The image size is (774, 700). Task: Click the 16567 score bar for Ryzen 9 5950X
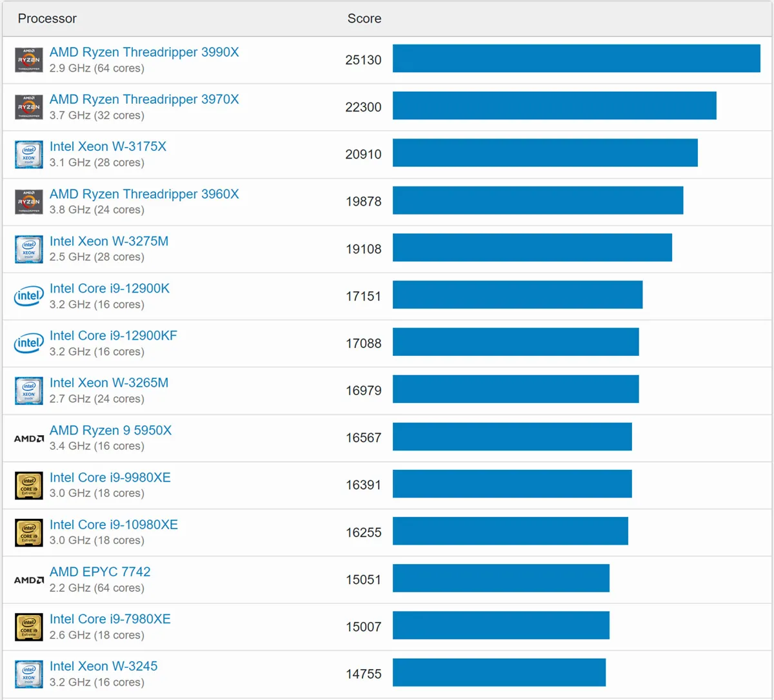(x=512, y=436)
